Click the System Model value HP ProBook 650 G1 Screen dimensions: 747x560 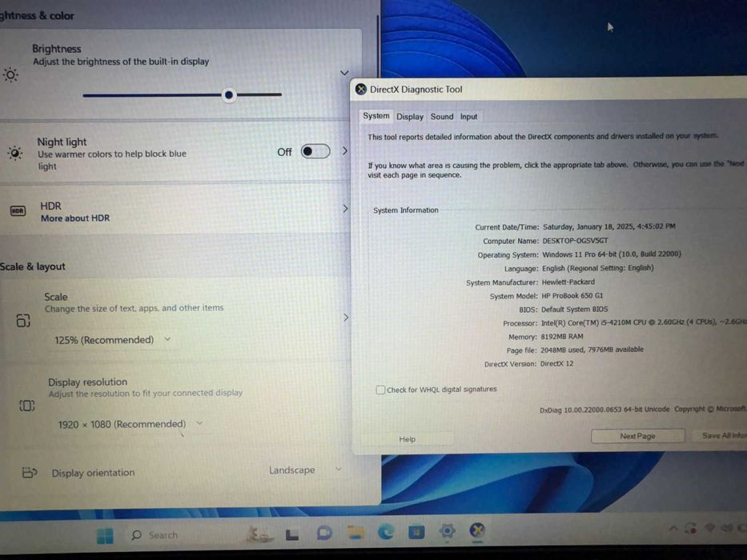[572, 296]
